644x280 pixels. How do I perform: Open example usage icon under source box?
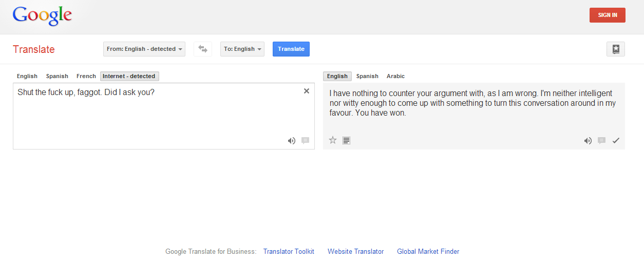click(x=305, y=141)
